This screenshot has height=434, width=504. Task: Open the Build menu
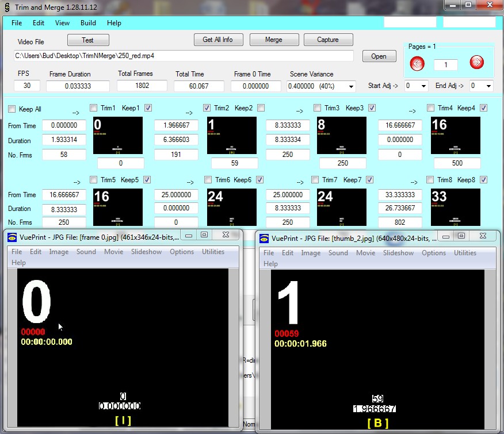pos(88,23)
